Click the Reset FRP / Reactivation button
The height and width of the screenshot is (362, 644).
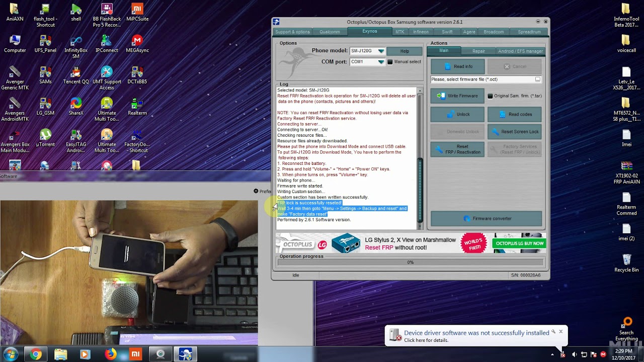point(457,149)
